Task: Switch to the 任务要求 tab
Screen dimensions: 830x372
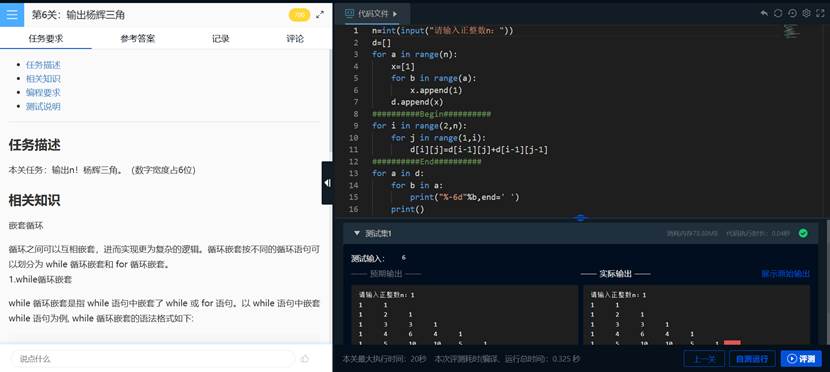Action: tap(46, 39)
